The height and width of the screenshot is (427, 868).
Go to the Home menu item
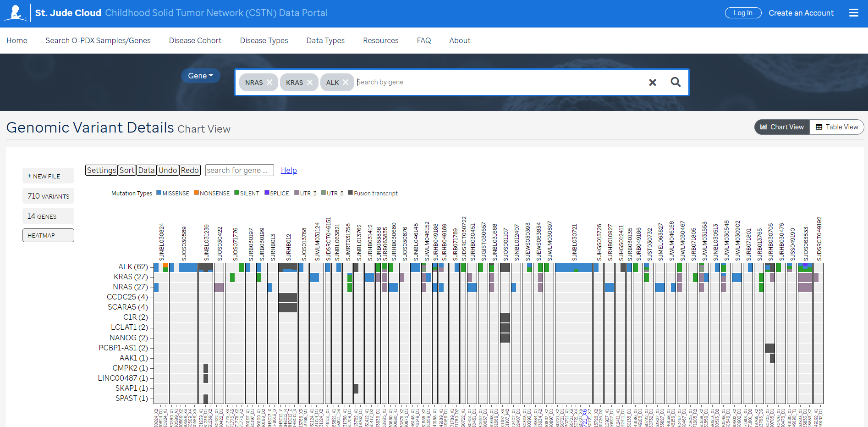tap(17, 40)
